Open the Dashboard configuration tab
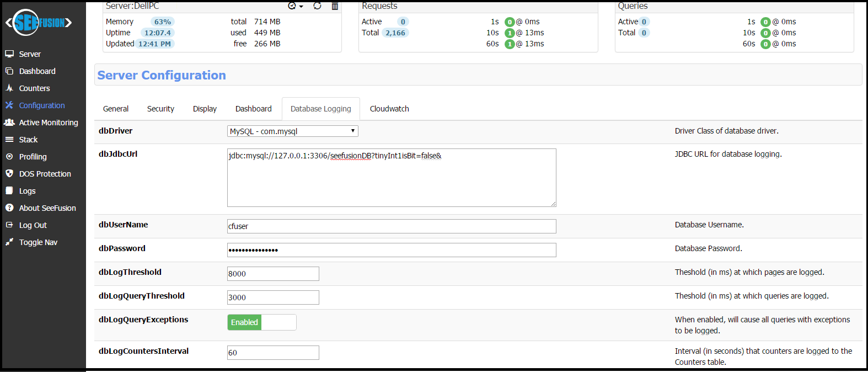 click(254, 109)
